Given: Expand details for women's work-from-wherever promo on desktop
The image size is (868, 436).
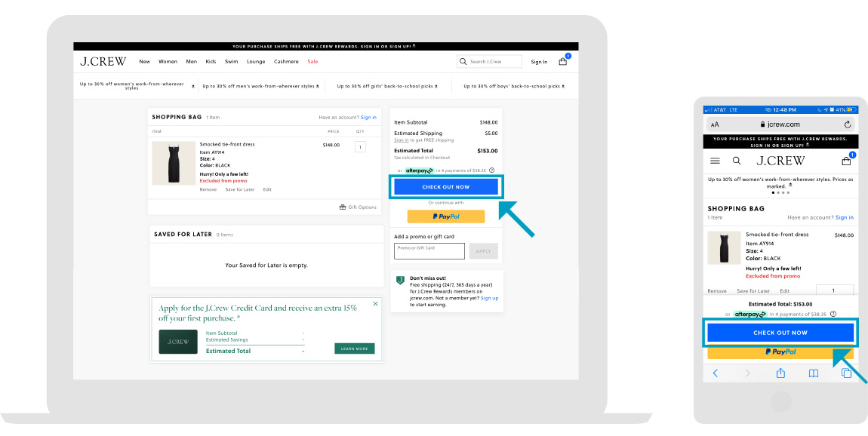Looking at the screenshot, I should (193, 86).
